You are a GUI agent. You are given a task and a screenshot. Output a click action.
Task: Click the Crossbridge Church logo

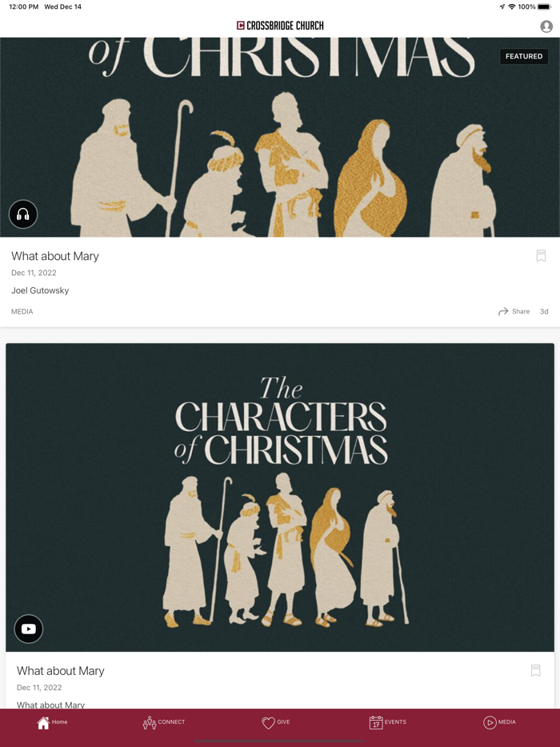(280, 26)
